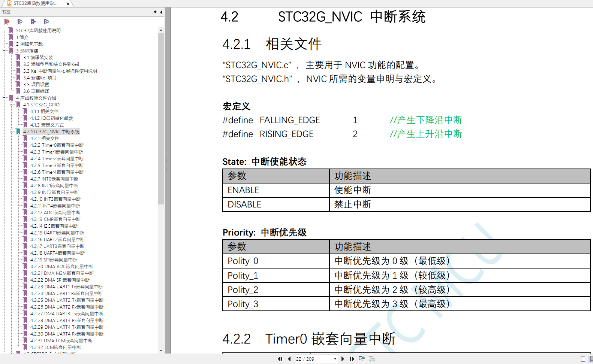Click the add bookmark icon

(x=20, y=22)
